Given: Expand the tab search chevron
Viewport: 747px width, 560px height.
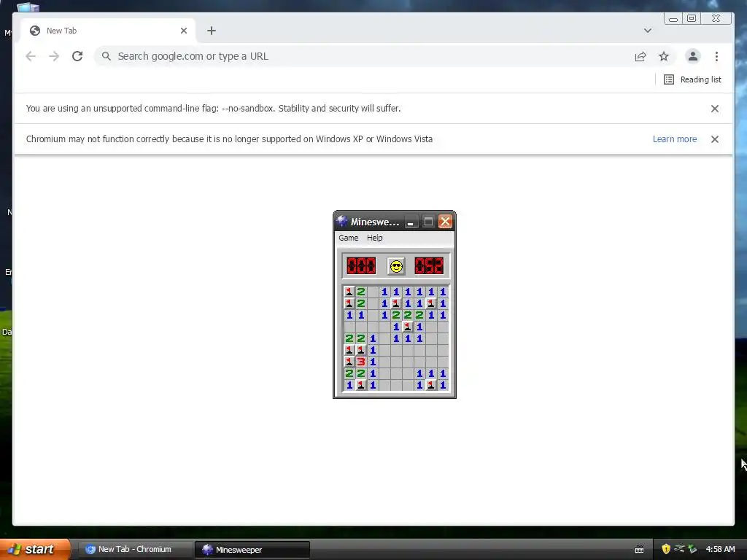Looking at the screenshot, I should point(648,31).
